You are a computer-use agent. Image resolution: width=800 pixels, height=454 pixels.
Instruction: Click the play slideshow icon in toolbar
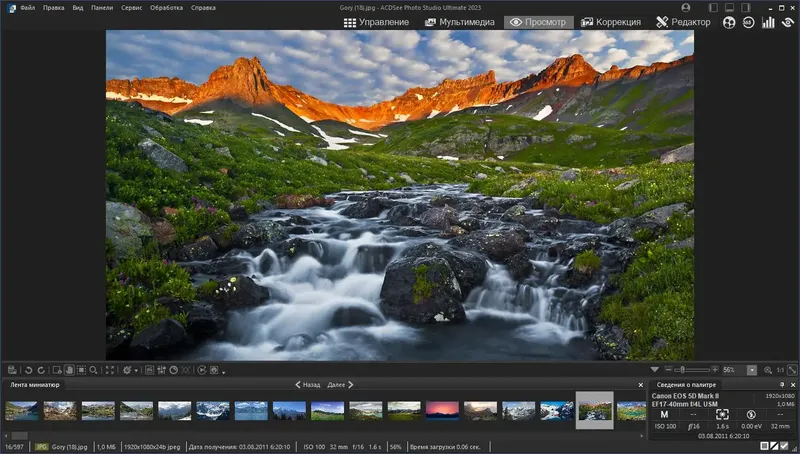(x=202, y=370)
